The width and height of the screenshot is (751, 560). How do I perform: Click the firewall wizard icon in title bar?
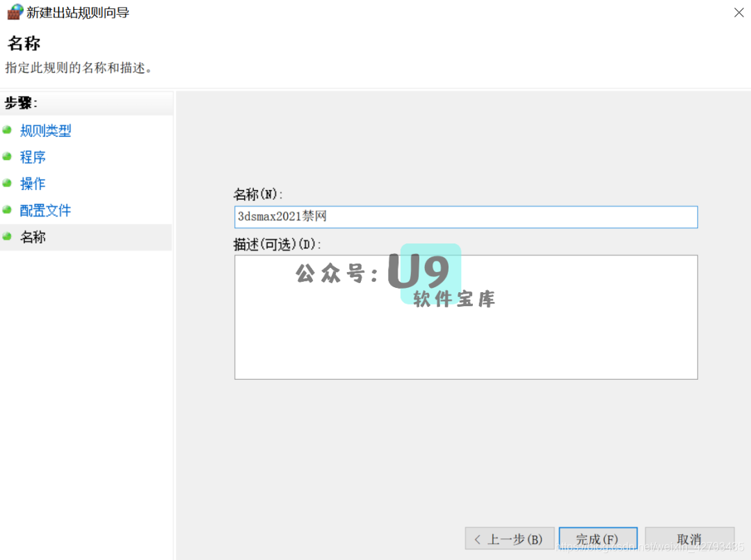14,12
